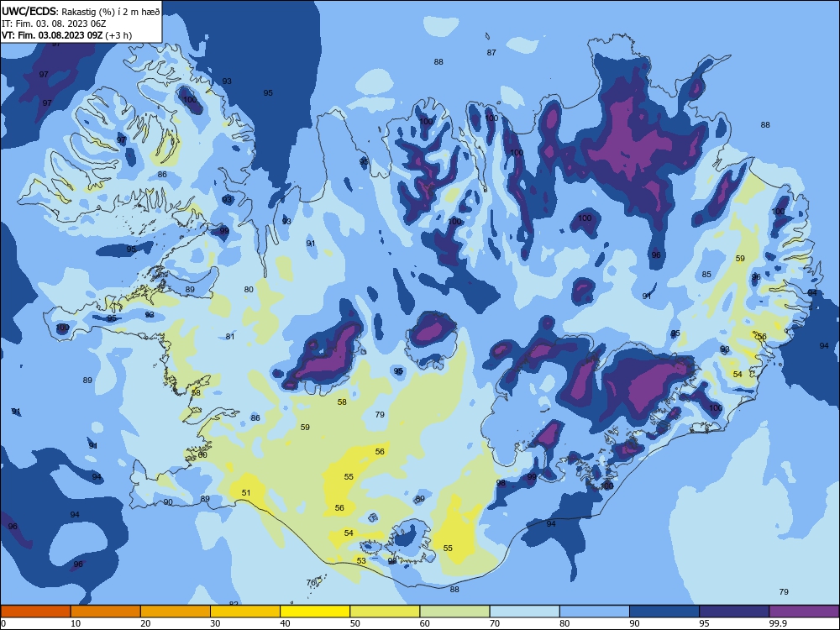
Task: Select the medium blue 80–90 legend swatch
Action: [x=595, y=612]
